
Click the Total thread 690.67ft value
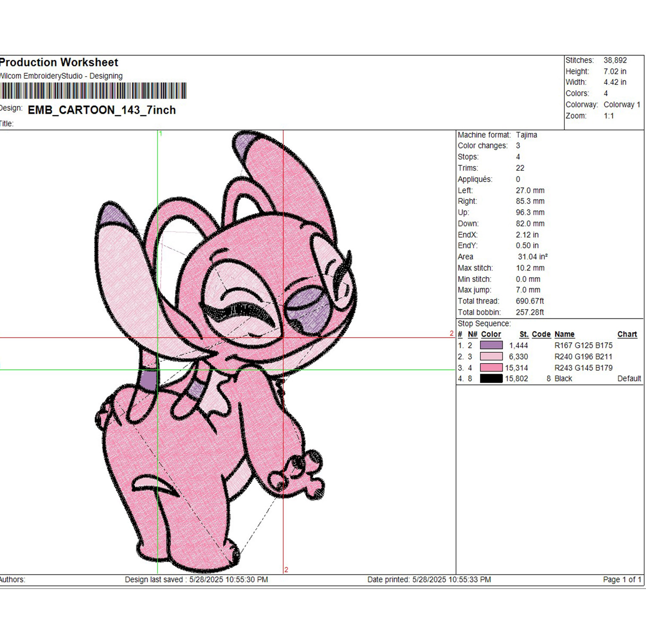tap(530, 301)
